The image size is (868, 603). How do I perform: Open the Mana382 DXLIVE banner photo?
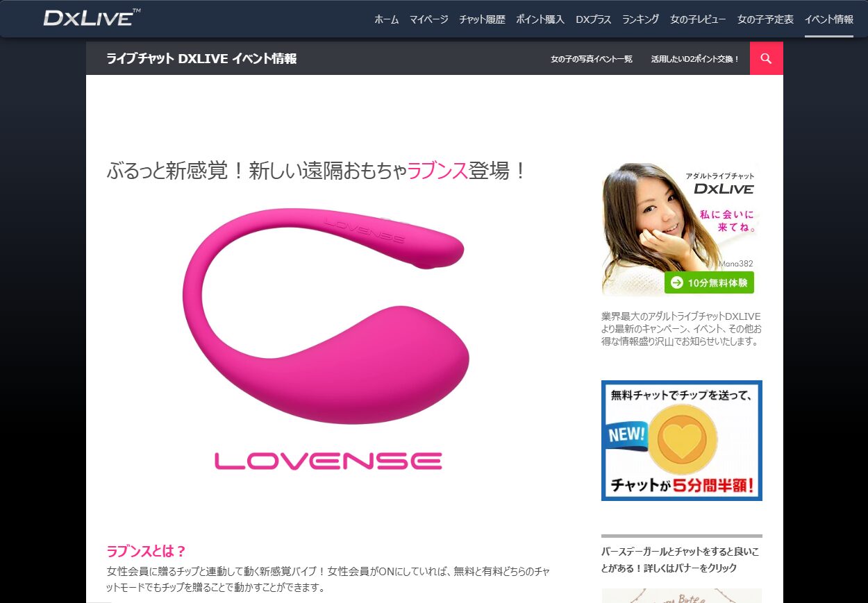(x=681, y=230)
